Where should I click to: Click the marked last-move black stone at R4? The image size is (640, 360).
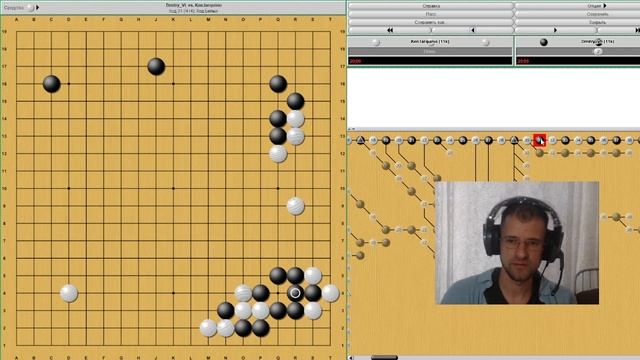coord(296,293)
